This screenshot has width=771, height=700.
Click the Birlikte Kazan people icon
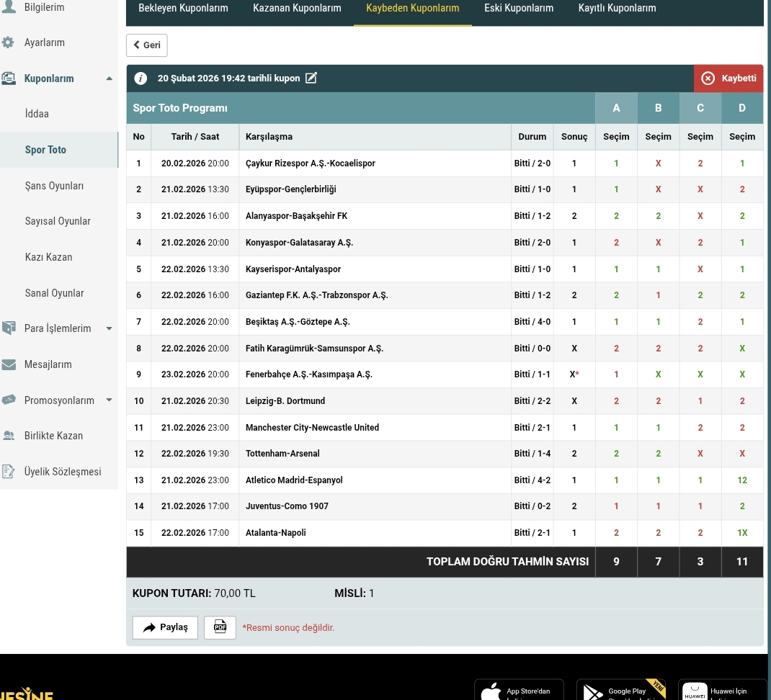coord(9,436)
